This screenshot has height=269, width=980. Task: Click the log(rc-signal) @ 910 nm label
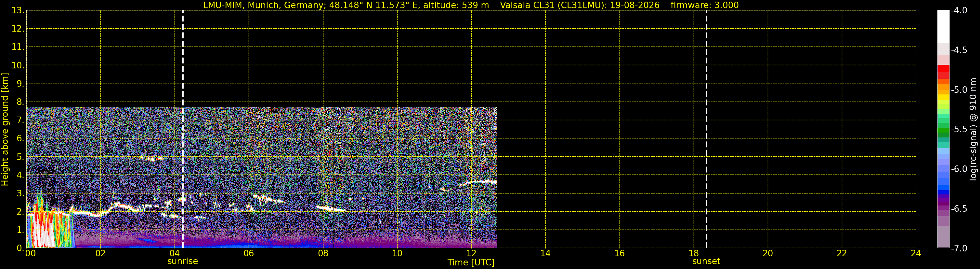[973, 129]
